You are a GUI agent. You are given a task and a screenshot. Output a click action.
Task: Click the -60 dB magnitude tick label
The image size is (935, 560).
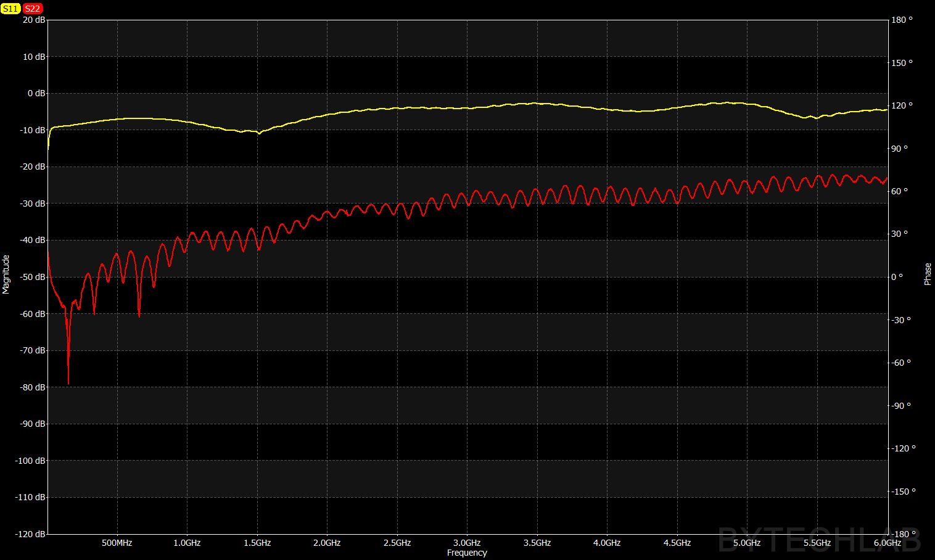tap(31, 313)
